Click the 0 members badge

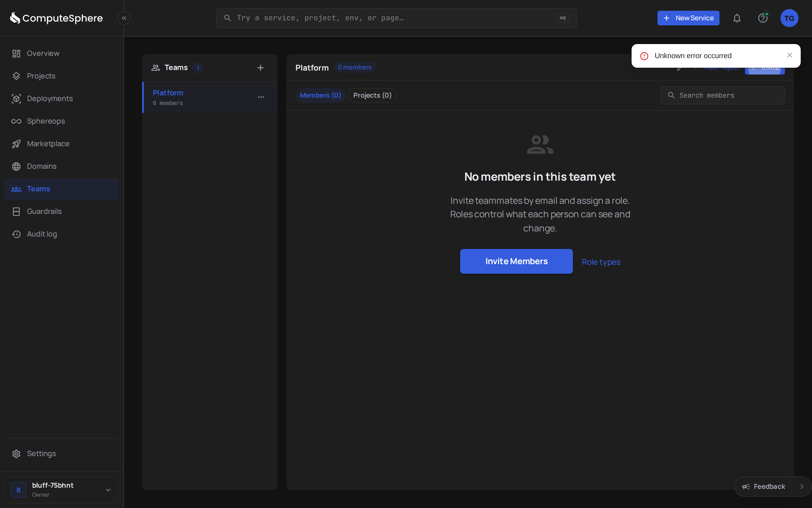click(x=355, y=67)
